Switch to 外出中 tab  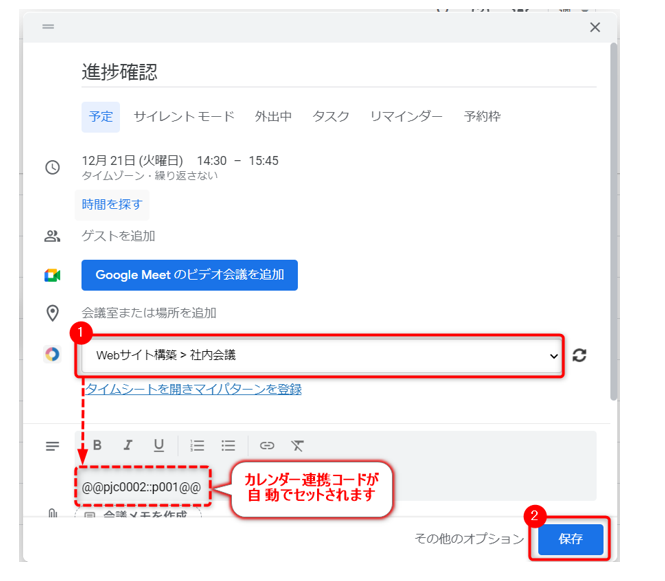tap(273, 117)
